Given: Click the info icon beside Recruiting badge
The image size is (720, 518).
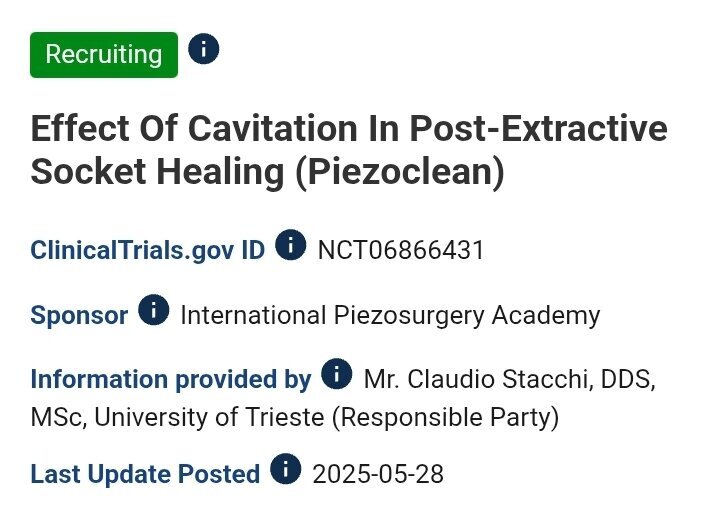Looking at the screenshot, I should pyautogui.click(x=203, y=49).
